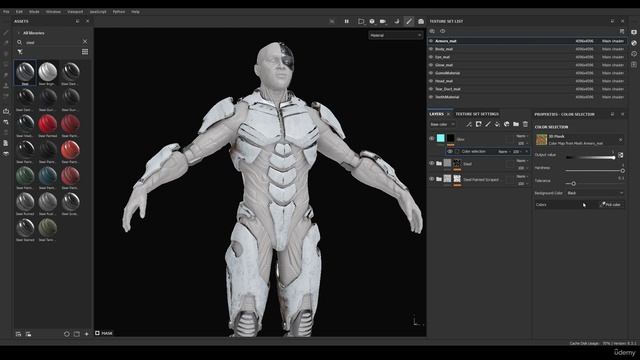640x360 pixels.
Task: Click the Texture Set List settings icon
Action: tap(622, 31)
